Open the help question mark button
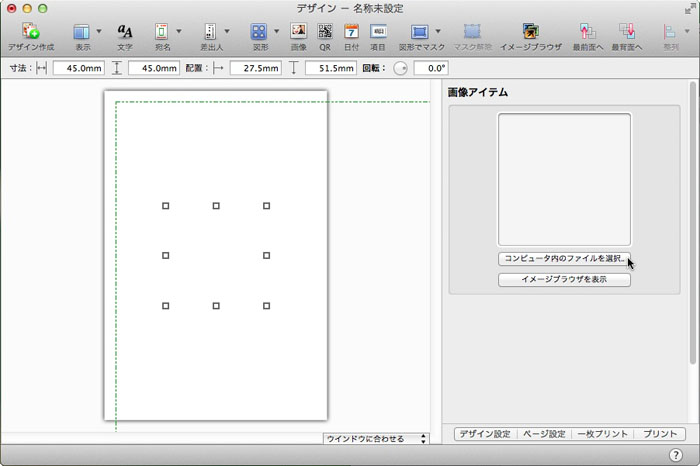This screenshot has height=466, width=700. tap(676, 455)
